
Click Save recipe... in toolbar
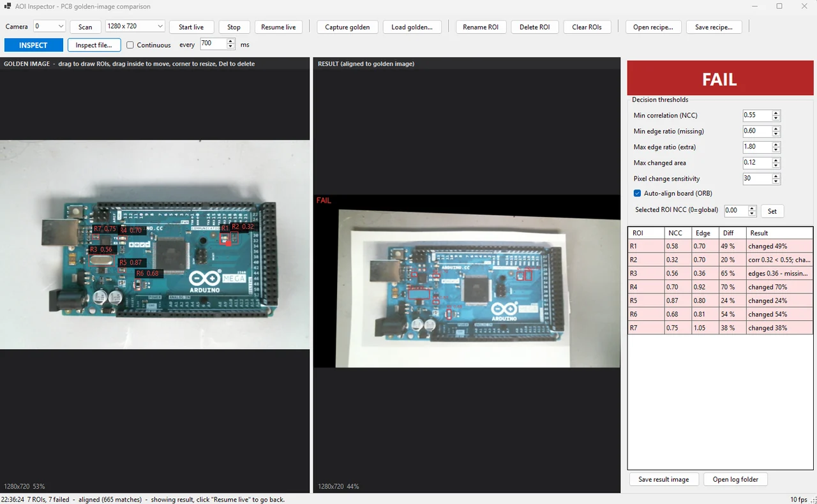click(714, 27)
